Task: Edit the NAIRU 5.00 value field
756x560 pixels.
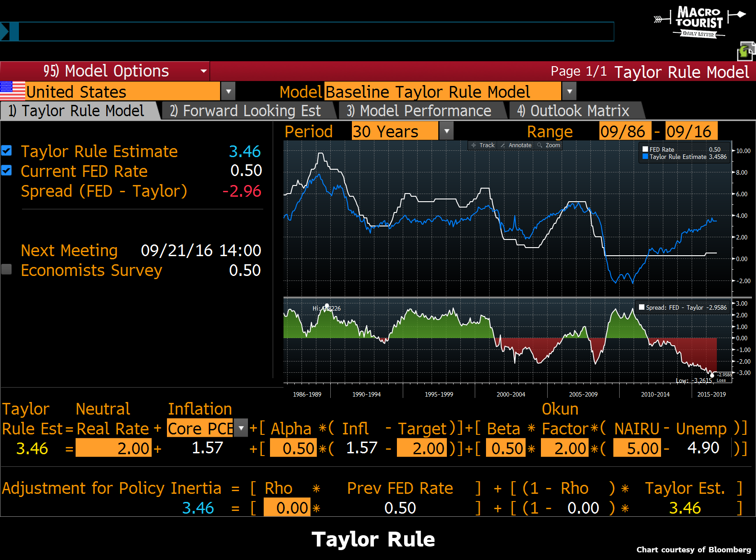Action: (637, 448)
